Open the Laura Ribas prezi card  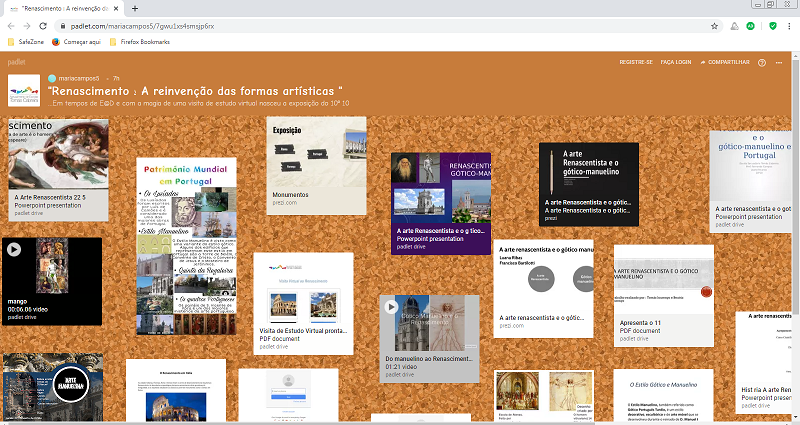pos(543,289)
